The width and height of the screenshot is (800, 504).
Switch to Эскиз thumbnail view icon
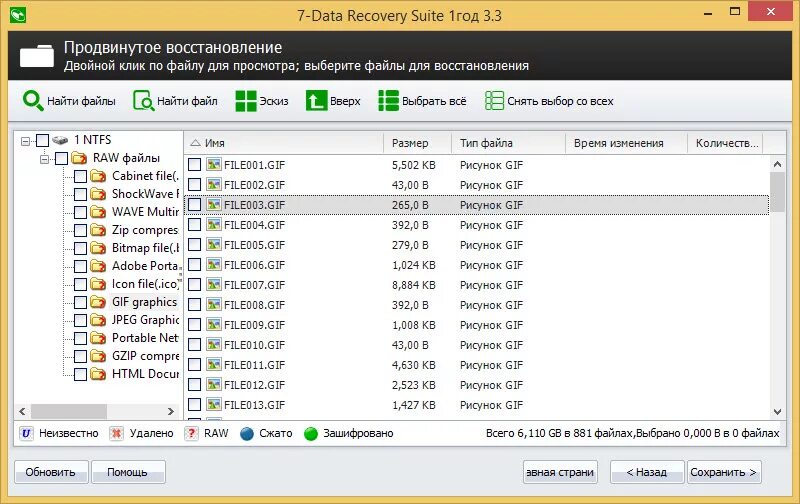246,101
